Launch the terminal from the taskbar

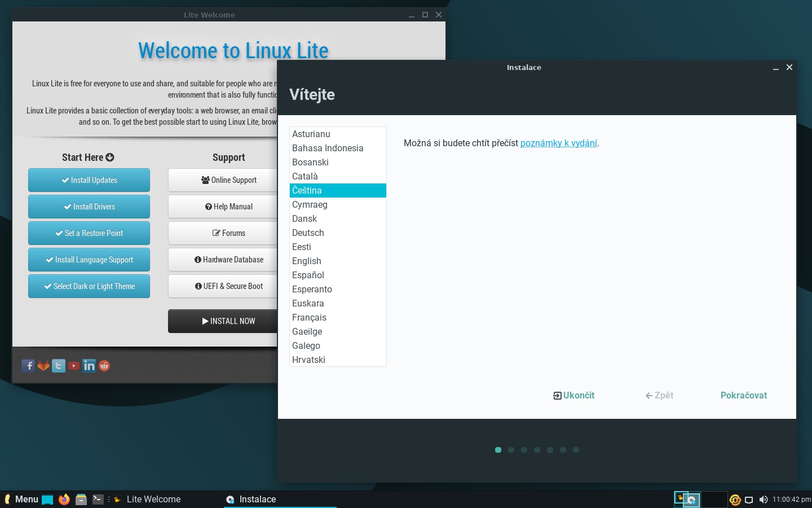tap(98, 500)
